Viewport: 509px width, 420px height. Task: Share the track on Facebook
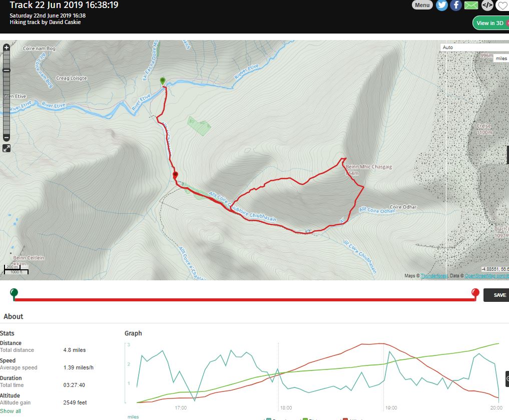pyautogui.click(x=456, y=6)
